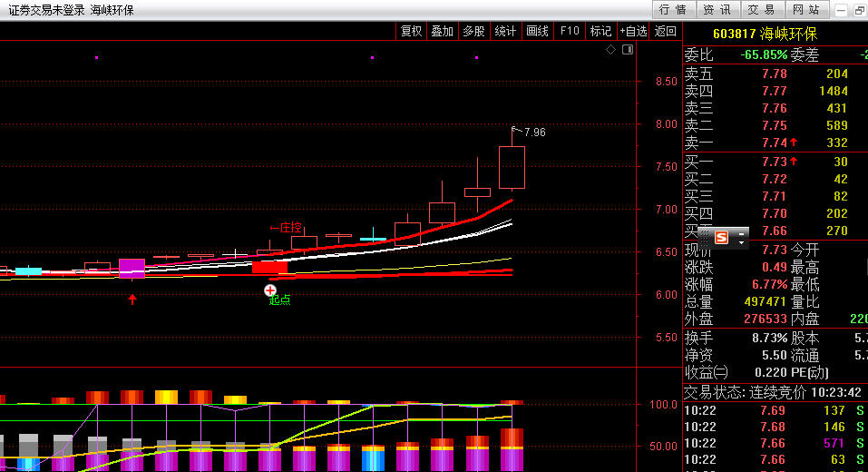
Task: Open the 行情 menu
Action: click(x=673, y=9)
